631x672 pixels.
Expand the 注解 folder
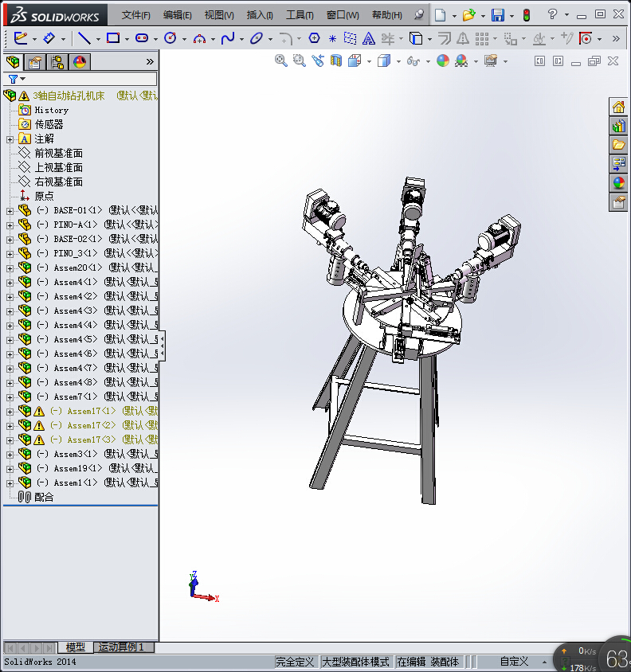[10, 139]
